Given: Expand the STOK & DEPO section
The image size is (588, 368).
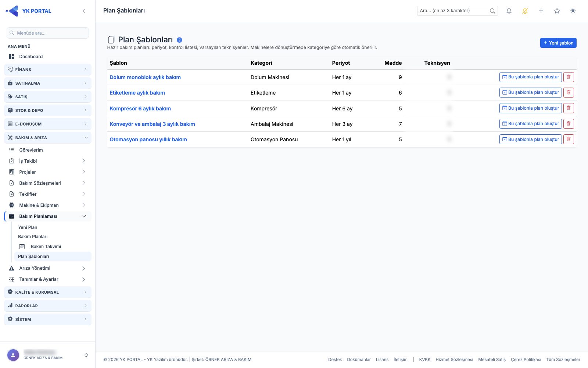Looking at the screenshot, I should (x=48, y=110).
